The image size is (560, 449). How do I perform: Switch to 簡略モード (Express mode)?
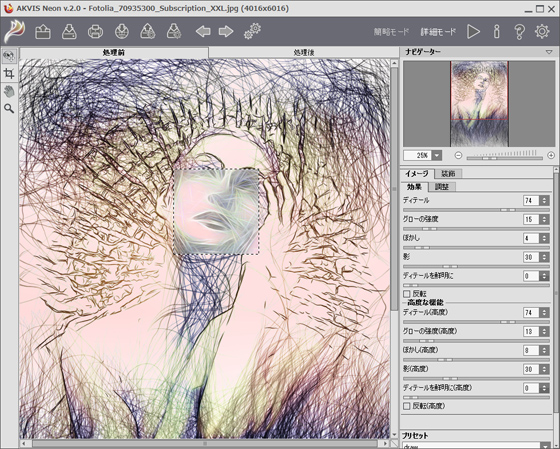pyautogui.click(x=391, y=32)
